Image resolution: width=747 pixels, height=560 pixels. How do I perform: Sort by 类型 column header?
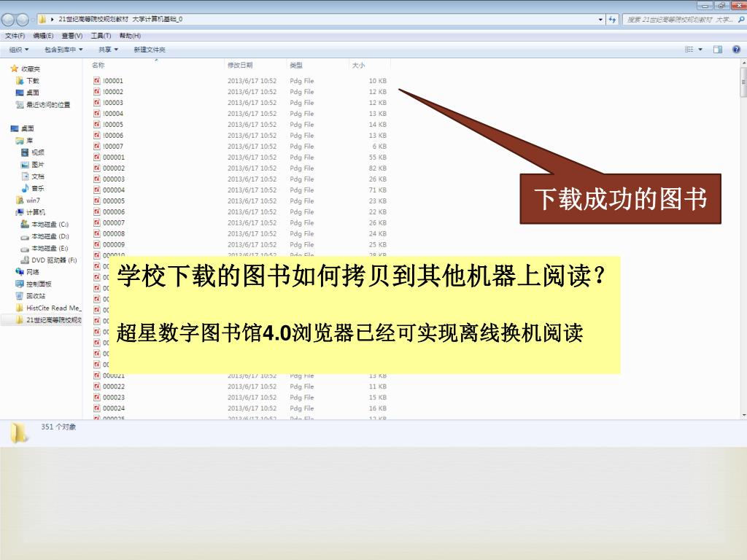(x=296, y=65)
